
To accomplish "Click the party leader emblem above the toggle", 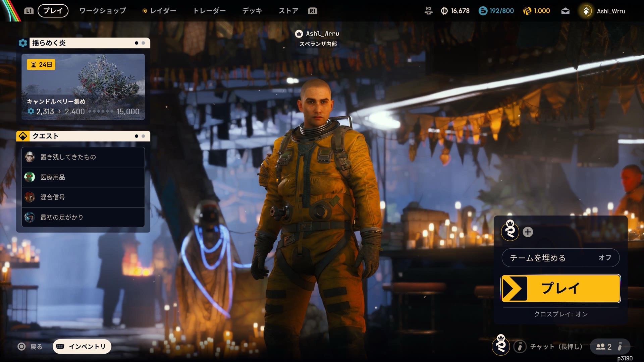I will (x=510, y=231).
